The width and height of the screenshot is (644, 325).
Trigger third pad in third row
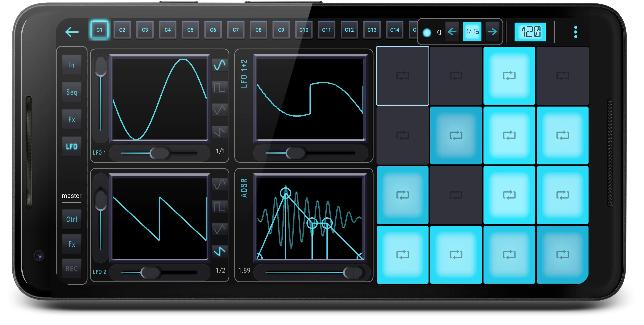[509, 195]
